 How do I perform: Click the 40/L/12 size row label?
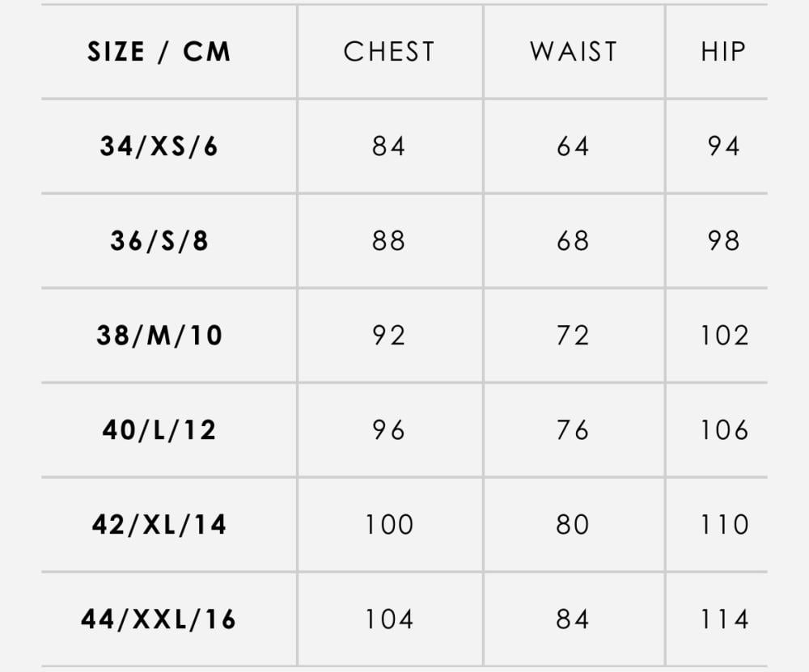pyautogui.click(x=159, y=429)
